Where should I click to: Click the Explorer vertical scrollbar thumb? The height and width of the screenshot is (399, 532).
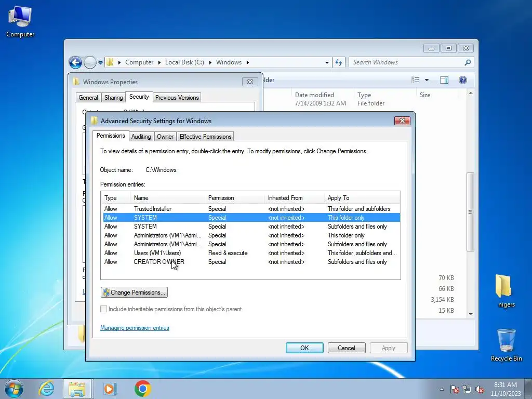[470, 212]
